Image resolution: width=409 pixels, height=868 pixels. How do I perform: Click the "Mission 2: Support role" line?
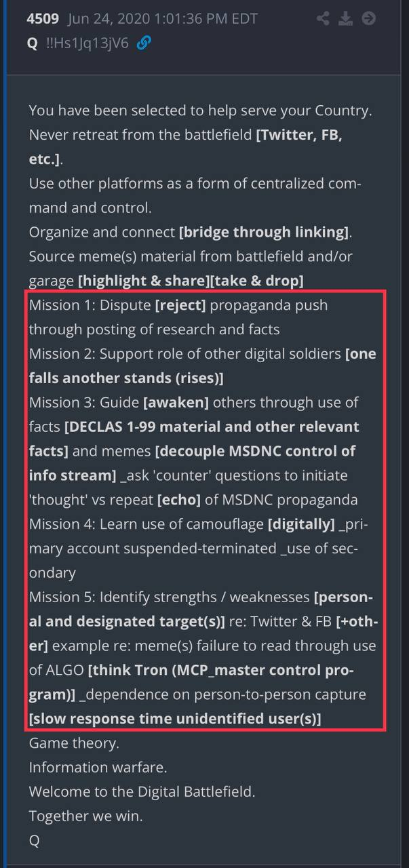(109, 354)
